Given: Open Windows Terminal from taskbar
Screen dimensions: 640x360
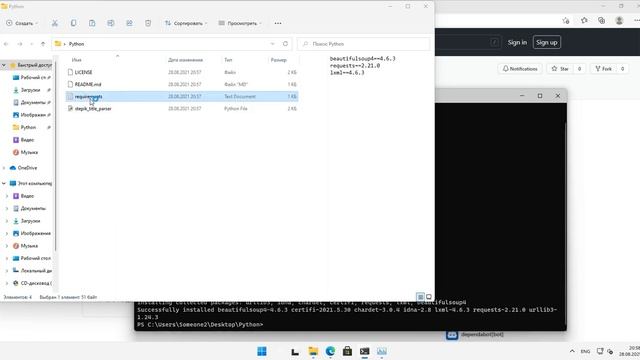Looking at the screenshot, I should tap(364, 351).
